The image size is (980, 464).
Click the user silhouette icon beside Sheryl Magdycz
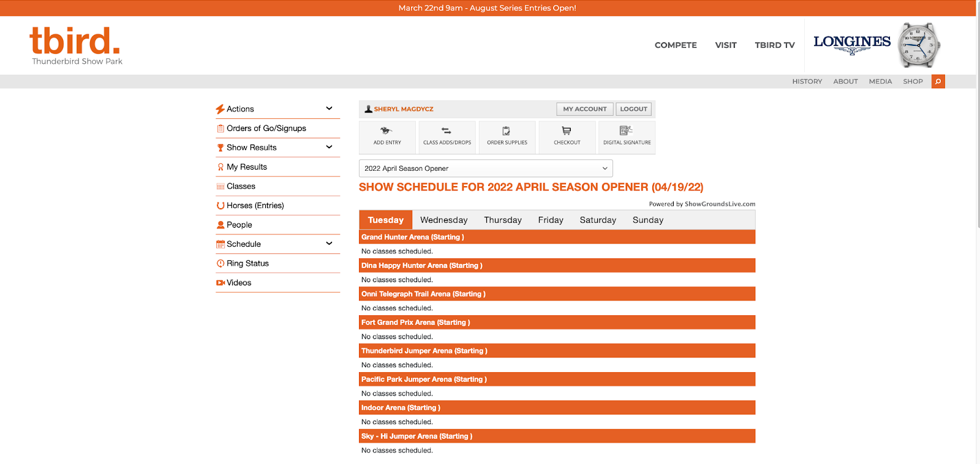pyautogui.click(x=369, y=109)
